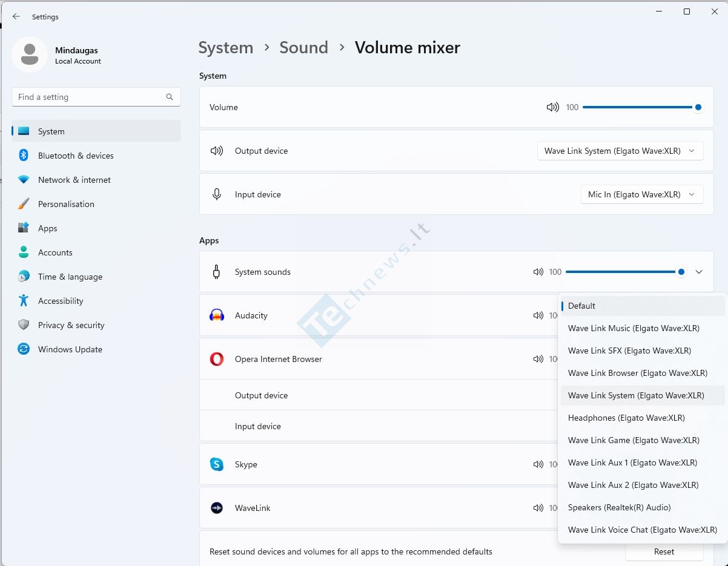The width and height of the screenshot is (728, 566).
Task: Choose Wave Link SFX output
Action: (642, 350)
